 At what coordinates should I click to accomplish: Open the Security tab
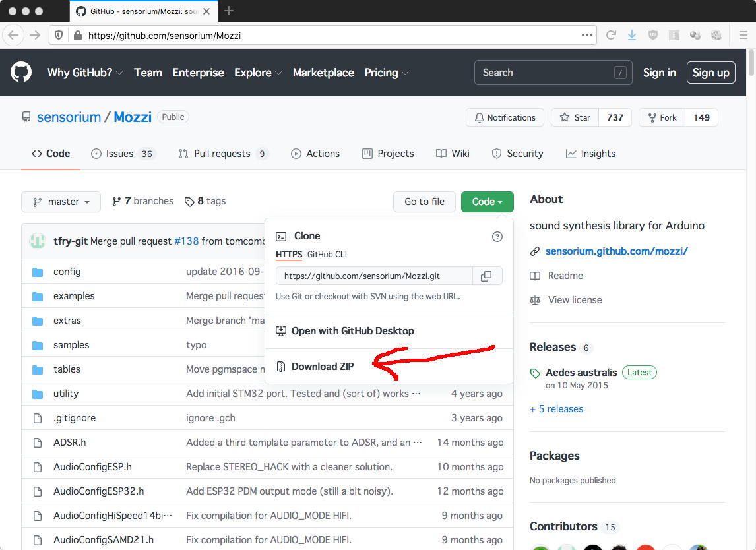pos(517,153)
